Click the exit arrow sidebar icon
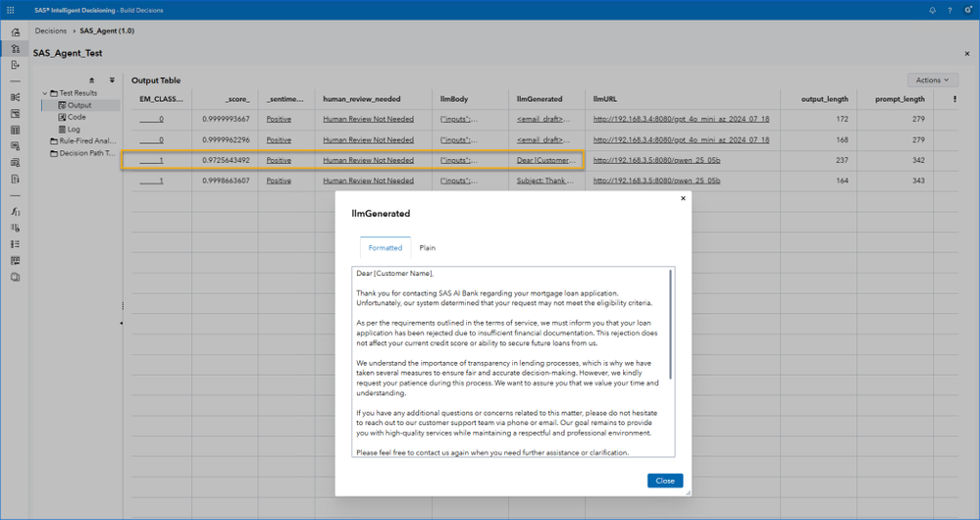Screen dimensions: 980x520 click(15, 65)
